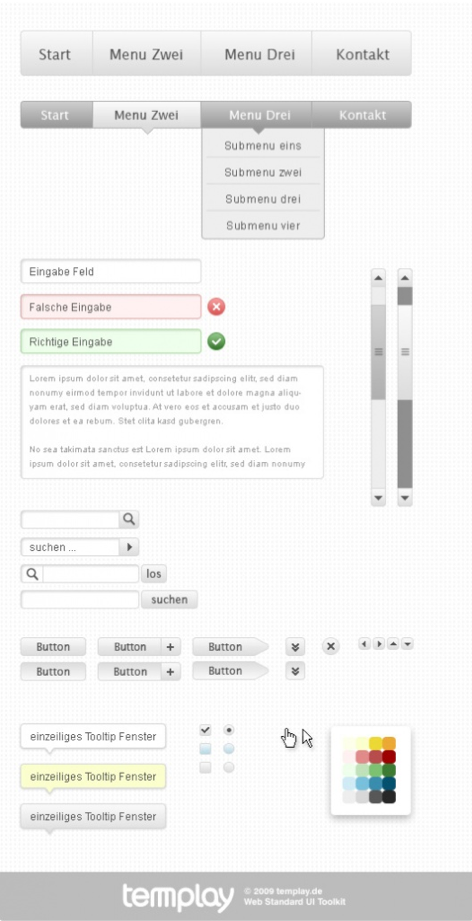The image size is (472, 921).
Task: Click the magnifier icon of top search field
Action: (129, 519)
